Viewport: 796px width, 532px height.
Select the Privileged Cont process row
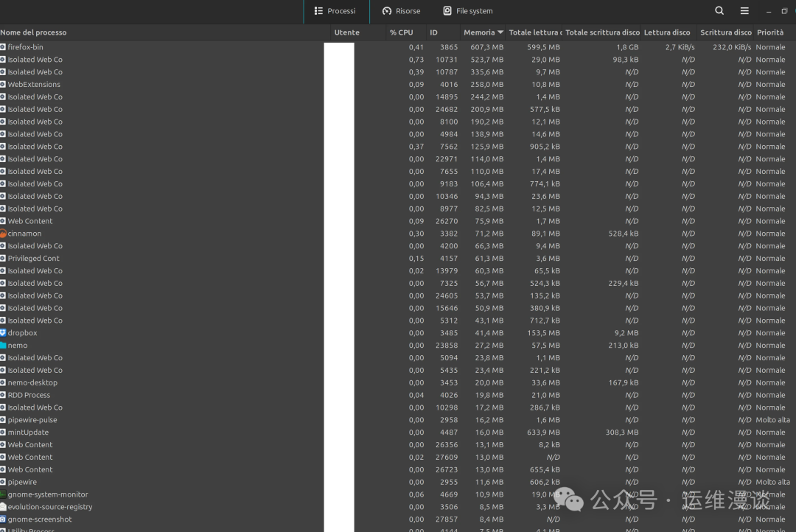pos(398,259)
